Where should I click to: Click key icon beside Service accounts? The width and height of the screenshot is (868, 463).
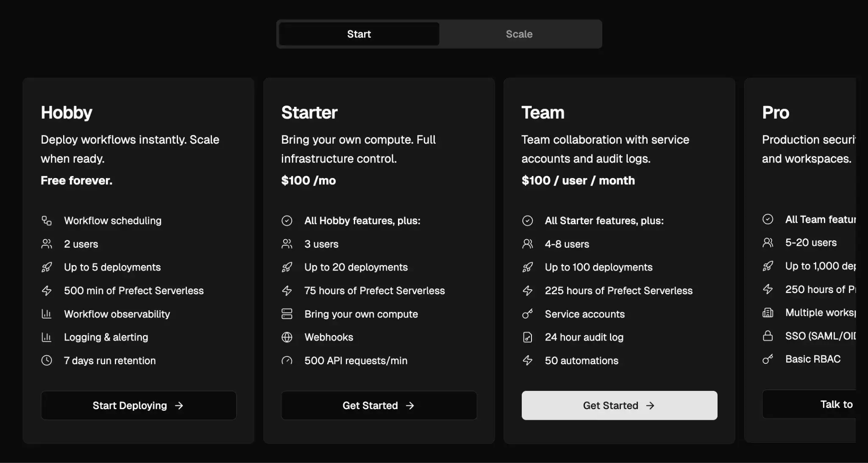click(527, 314)
